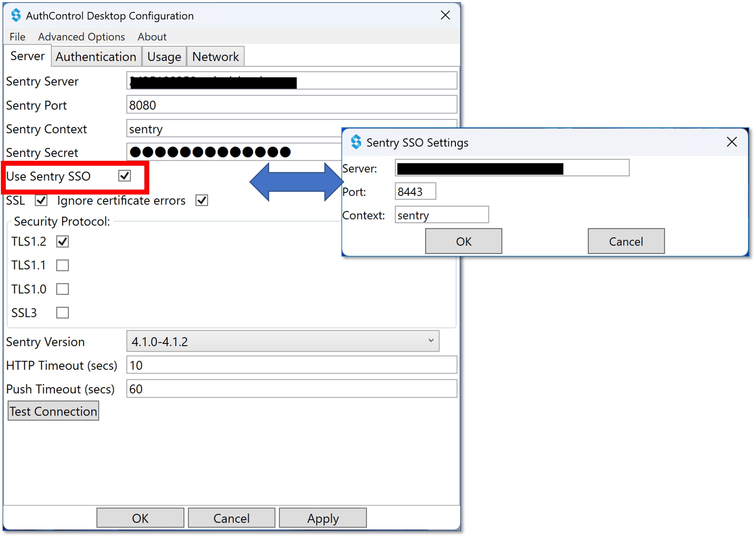Toggle Ignore certificate errors checkbox
Screen dimensions: 756x537
[x=202, y=200]
